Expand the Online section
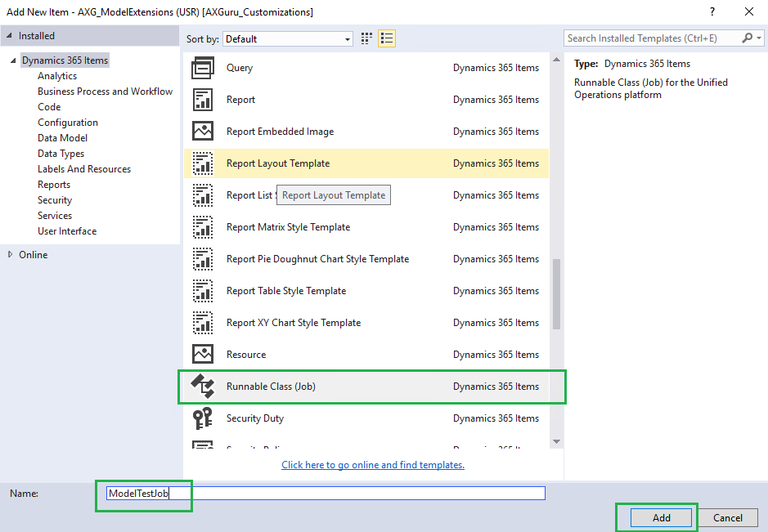 pyautogui.click(x=10, y=254)
